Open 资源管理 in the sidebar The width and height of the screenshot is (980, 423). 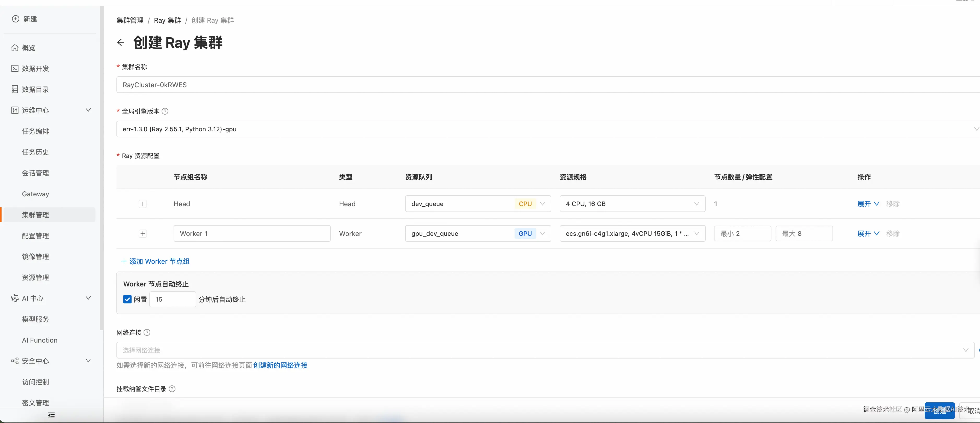36,278
